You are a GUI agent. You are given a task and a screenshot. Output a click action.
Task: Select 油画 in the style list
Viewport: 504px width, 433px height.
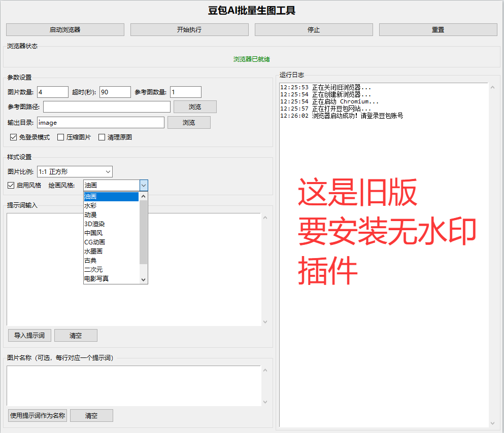point(111,196)
